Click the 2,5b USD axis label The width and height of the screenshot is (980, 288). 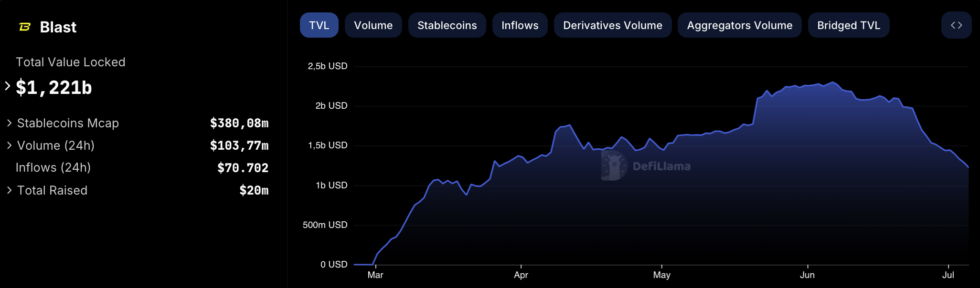[328, 66]
